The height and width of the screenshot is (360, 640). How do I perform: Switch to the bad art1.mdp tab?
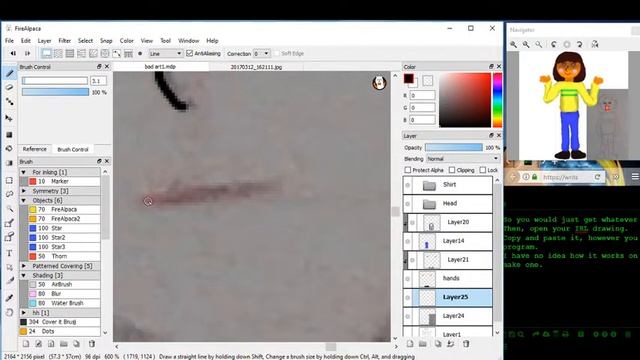pos(160,67)
